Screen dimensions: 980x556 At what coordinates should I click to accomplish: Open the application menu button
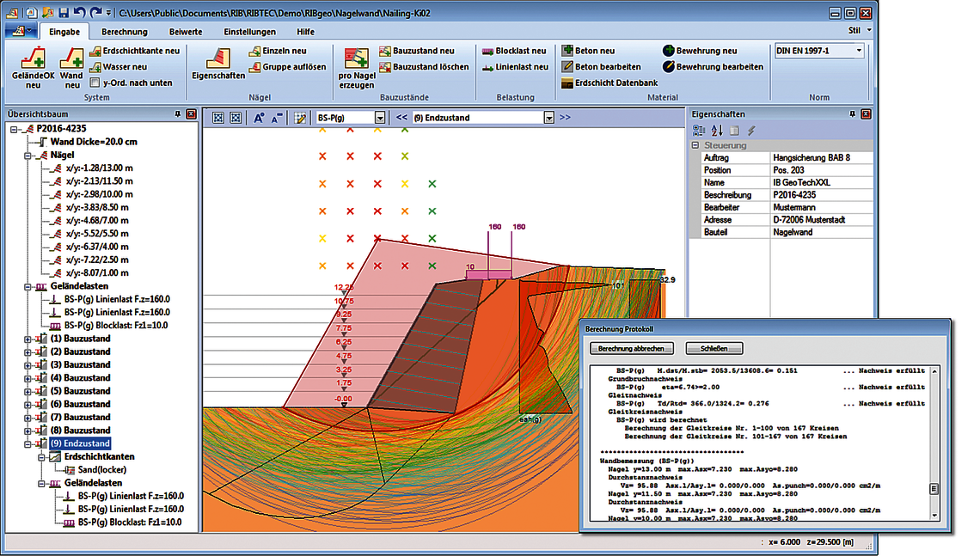pos(21,31)
